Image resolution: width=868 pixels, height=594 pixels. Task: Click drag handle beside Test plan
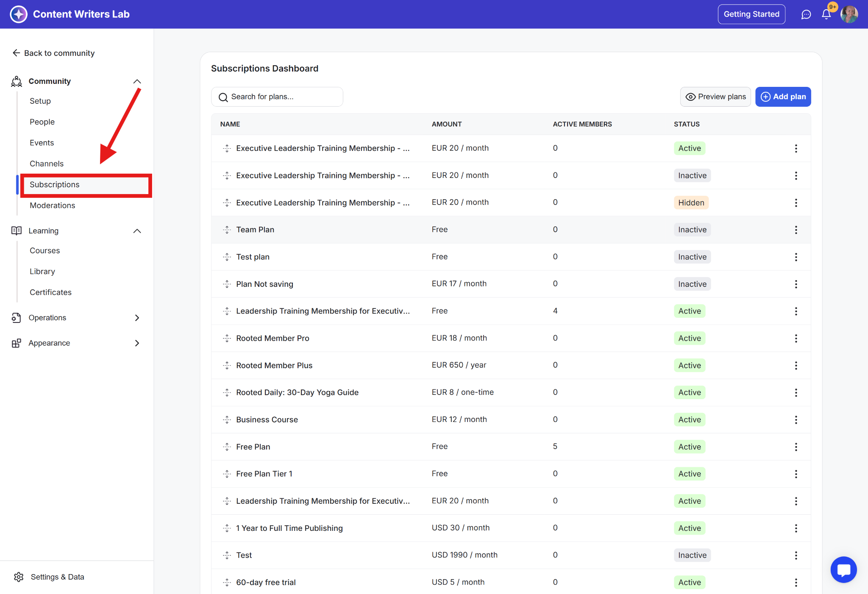[227, 257]
